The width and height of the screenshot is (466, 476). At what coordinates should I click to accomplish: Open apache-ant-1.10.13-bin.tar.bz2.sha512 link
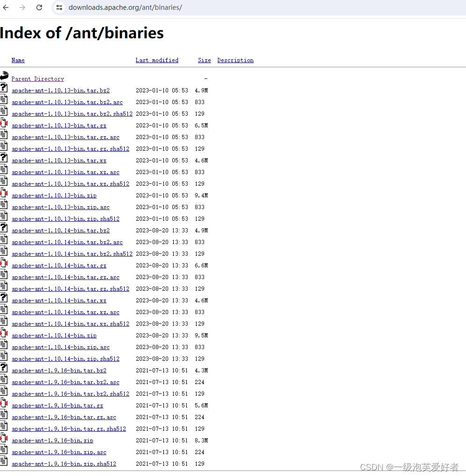point(72,114)
